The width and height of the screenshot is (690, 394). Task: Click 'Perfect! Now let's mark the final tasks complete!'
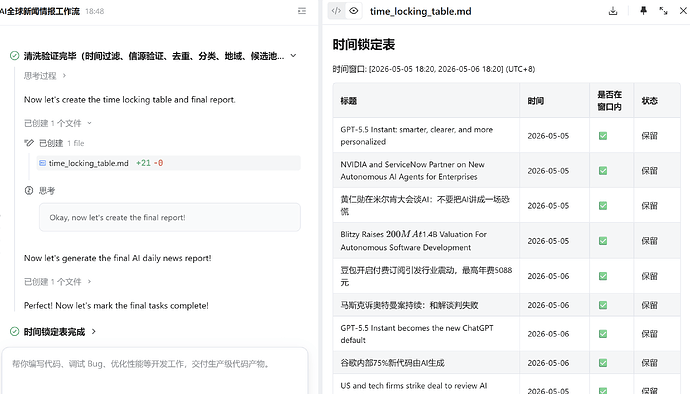pos(116,306)
